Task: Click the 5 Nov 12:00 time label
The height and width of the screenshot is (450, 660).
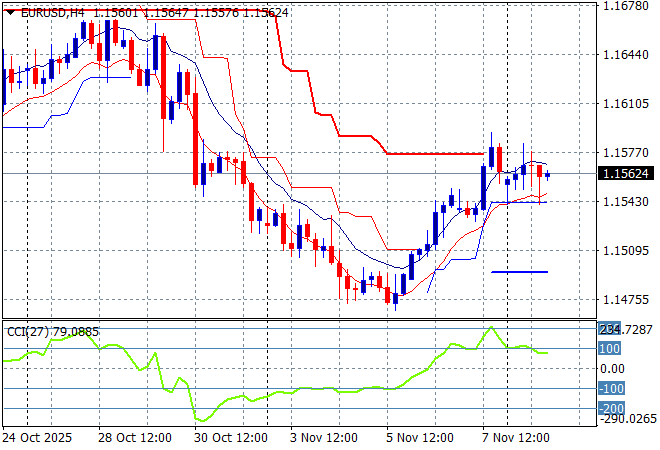Action: pos(419,438)
